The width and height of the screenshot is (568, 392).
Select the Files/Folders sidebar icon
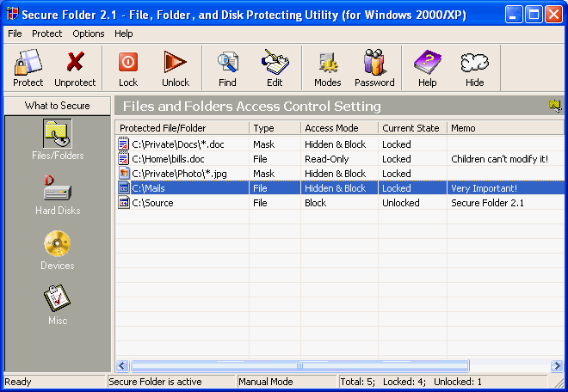point(57,134)
